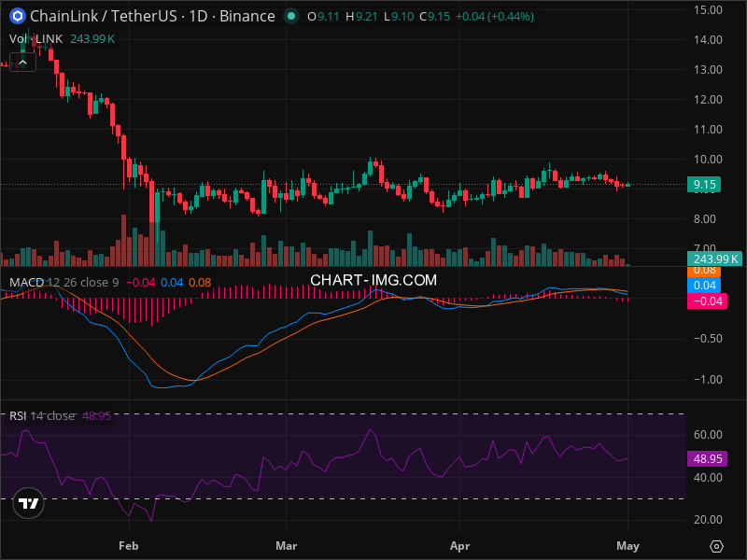747x560 pixels.
Task: Click the change value +0.04 (+0.44%)
Action: click(495, 17)
